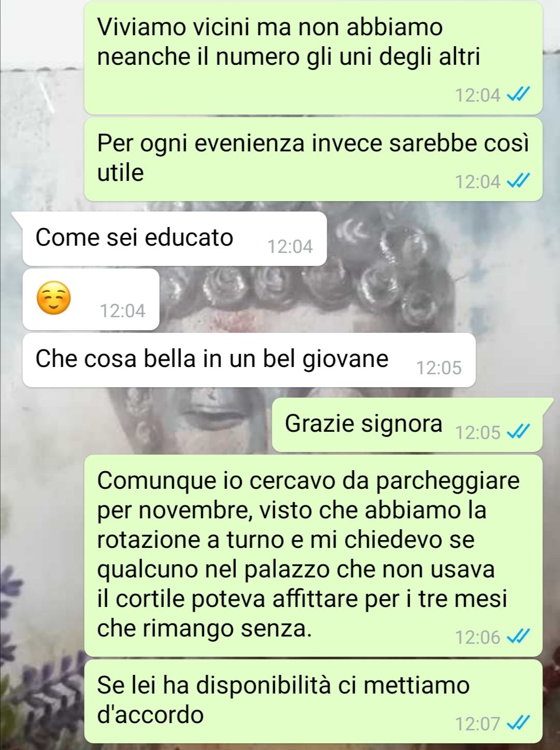Viewport: 560px width, 750px height.
Task: Tap the 12:04 timestamp under the emoji
Action: tap(122, 310)
